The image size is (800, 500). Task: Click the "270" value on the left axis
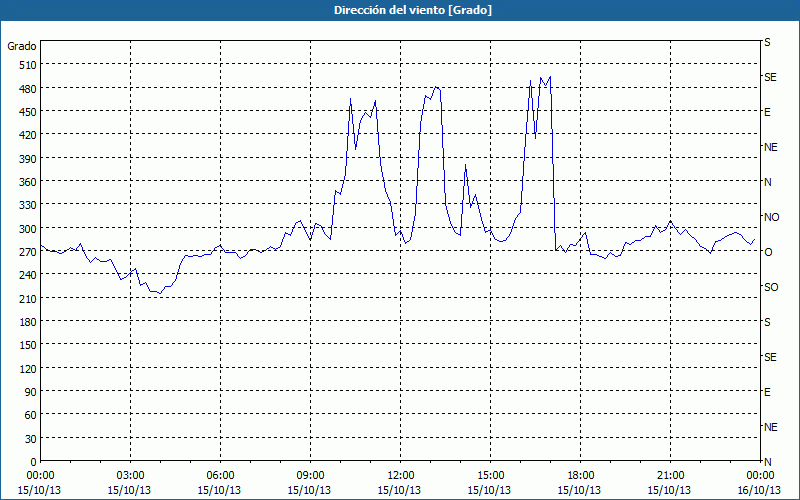point(28,252)
